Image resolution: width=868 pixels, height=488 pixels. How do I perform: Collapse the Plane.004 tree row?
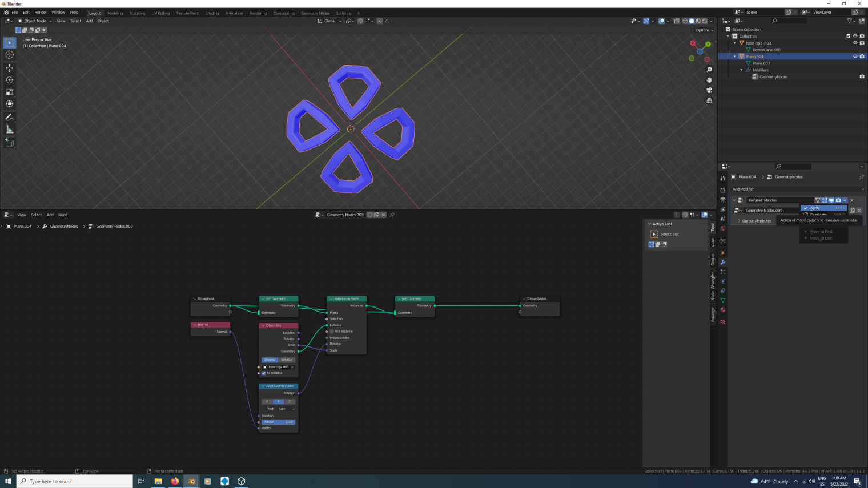pos(735,57)
